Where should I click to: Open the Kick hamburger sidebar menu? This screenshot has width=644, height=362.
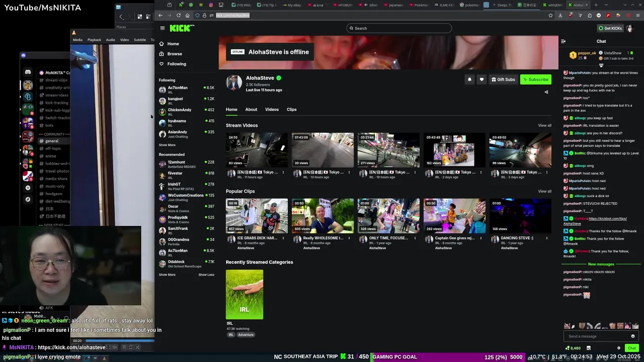click(162, 28)
